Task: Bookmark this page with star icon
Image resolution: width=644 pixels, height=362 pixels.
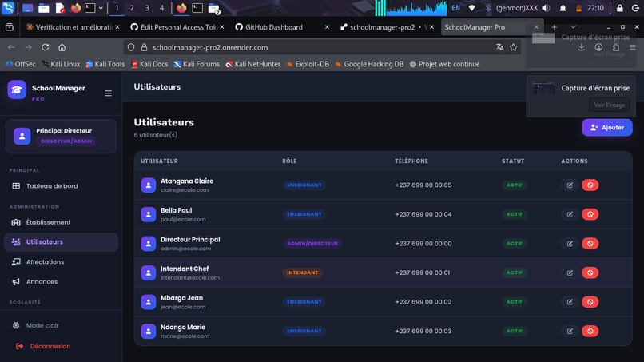Action: (x=514, y=47)
